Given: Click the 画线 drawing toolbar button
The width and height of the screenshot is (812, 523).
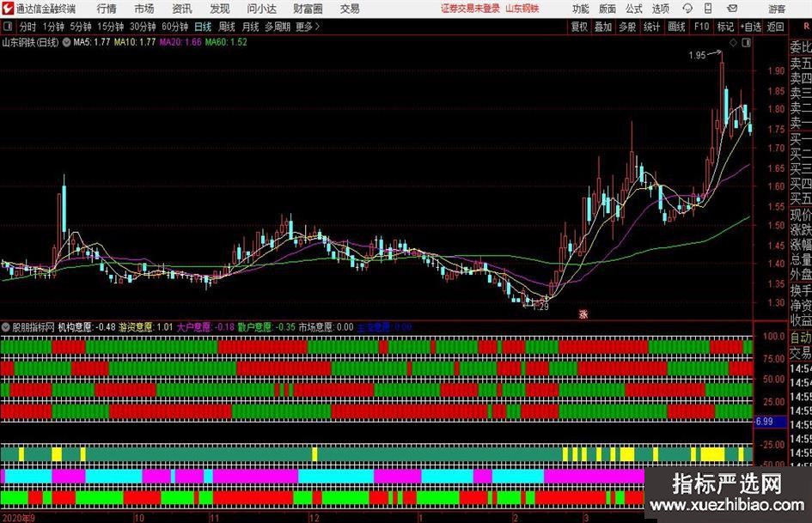Looking at the screenshot, I should [676, 27].
